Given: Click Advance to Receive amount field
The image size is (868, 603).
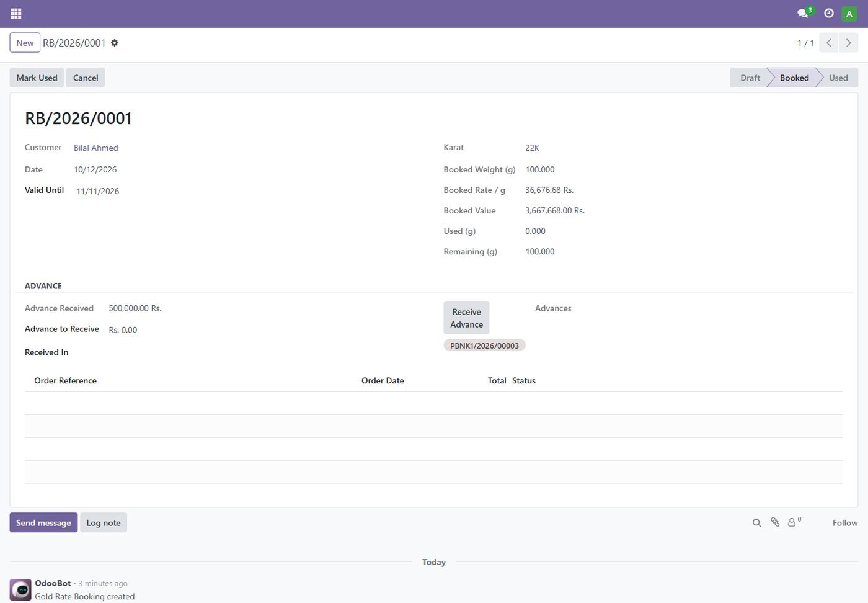Looking at the screenshot, I should [260, 330].
